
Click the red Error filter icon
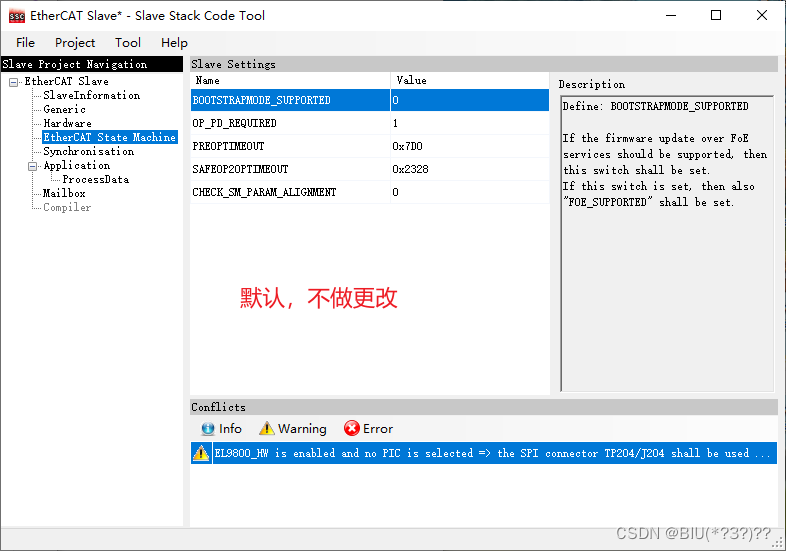351,428
